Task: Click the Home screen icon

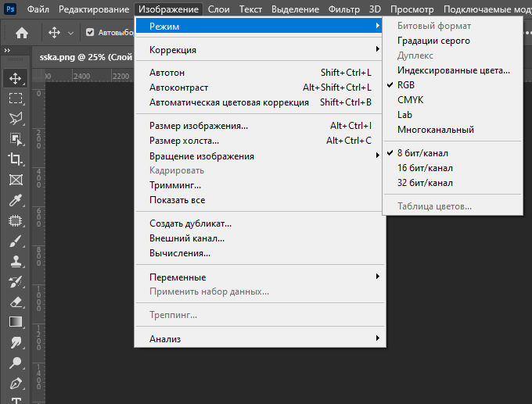Action: coord(22,33)
